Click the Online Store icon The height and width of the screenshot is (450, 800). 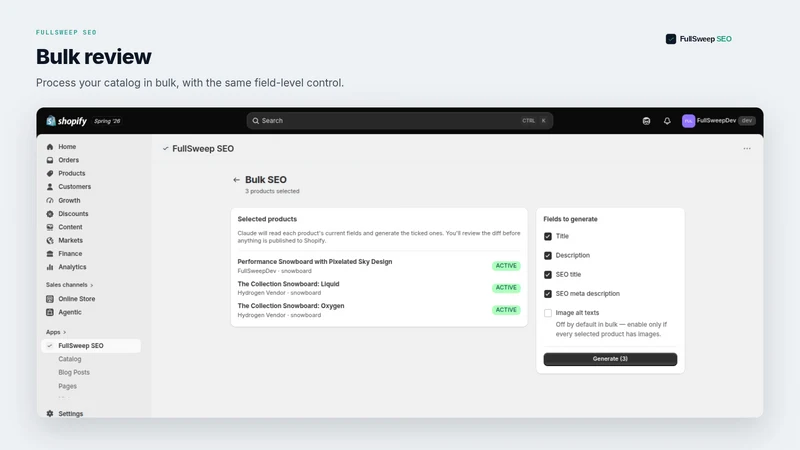[x=50, y=299]
